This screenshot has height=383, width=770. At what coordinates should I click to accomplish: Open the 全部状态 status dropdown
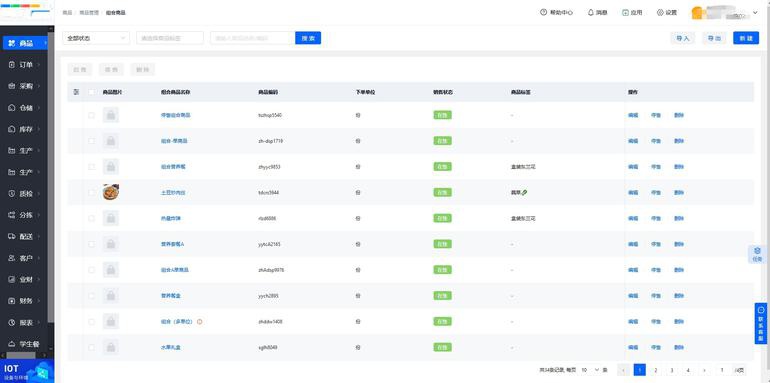[96, 38]
